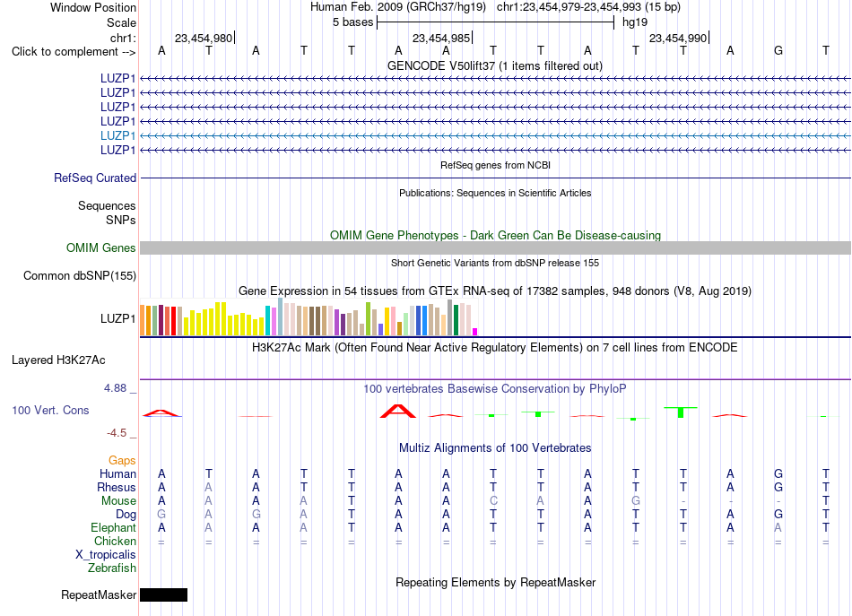This screenshot has width=852, height=616.
Task: Click the magenta bar at end of GTEx chart
Action: tap(474, 332)
